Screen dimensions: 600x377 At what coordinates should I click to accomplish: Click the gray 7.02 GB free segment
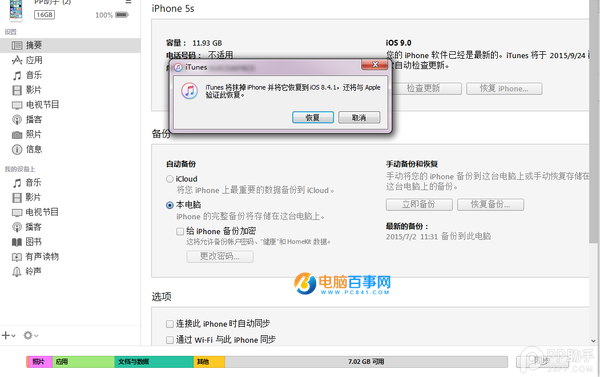[x=366, y=362]
